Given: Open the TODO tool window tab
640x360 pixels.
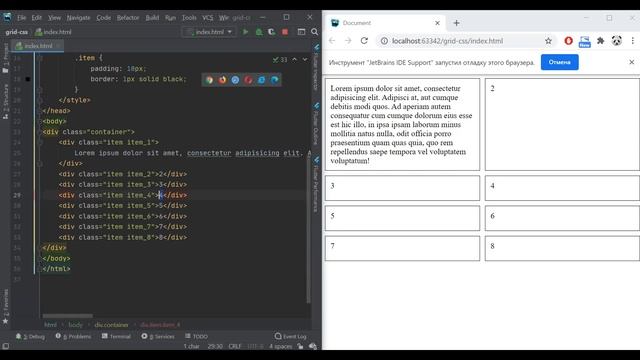Looking at the screenshot, I should [x=196, y=336].
